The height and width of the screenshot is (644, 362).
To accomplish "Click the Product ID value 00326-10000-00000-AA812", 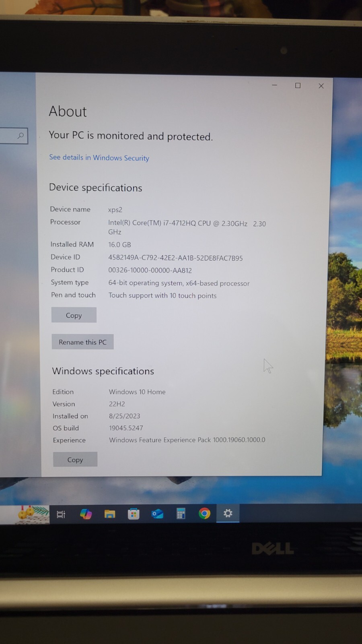I will tap(150, 270).
